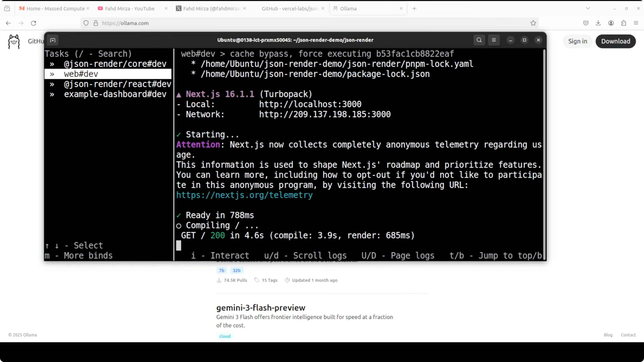The image size is (644, 362).
Task: Open the browser application menu
Action: tap(636, 23)
